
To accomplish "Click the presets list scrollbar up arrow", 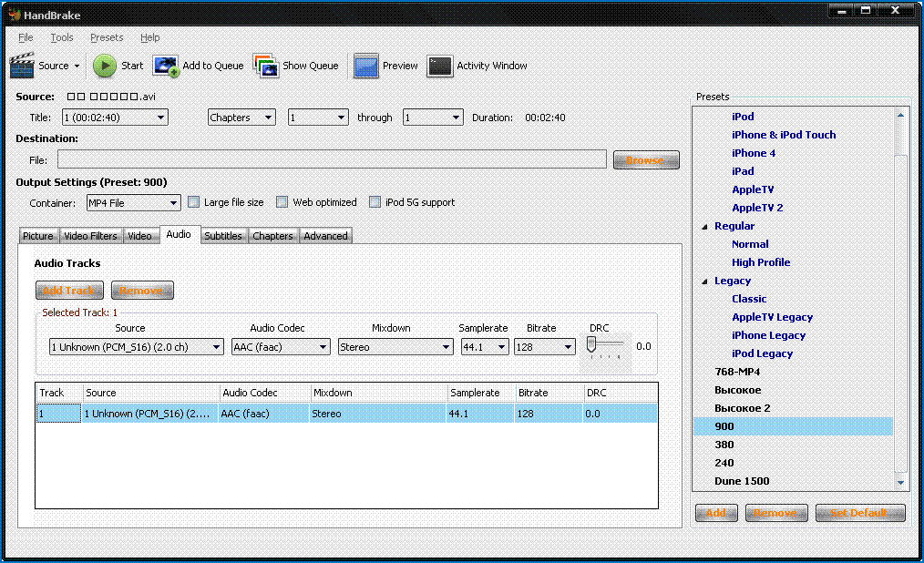I will click(x=900, y=116).
